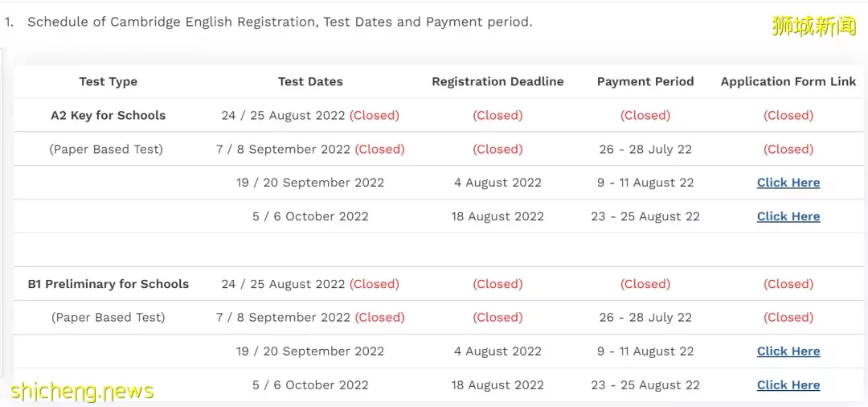Click the A2 Key 26 - 28 July 22 payment period
The image size is (868, 407).
[x=645, y=149]
